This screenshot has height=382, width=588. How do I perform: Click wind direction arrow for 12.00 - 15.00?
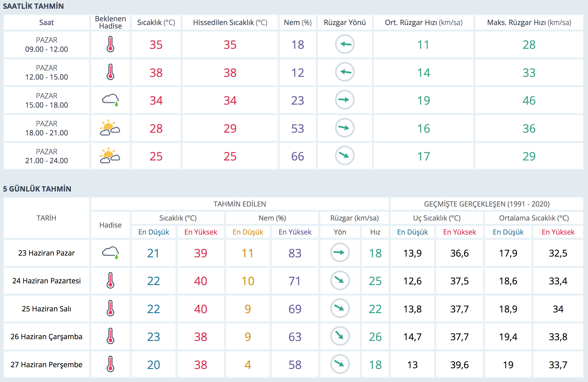345,72
